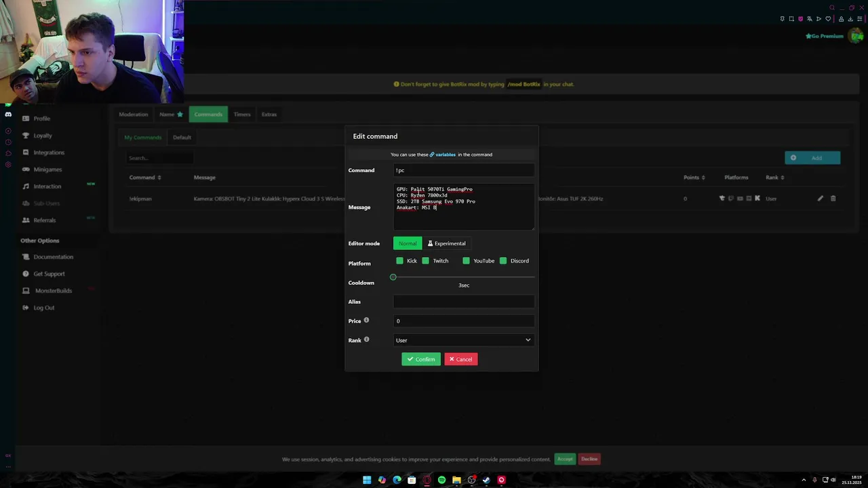This screenshot has width=868, height=488.
Task: Toggle the Twitch platform checkbox
Action: pyautogui.click(x=425, y=261)
